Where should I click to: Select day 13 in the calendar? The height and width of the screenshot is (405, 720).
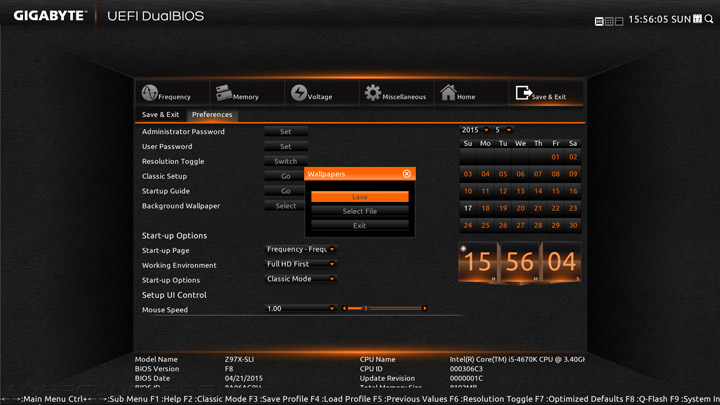pos(520,191)
